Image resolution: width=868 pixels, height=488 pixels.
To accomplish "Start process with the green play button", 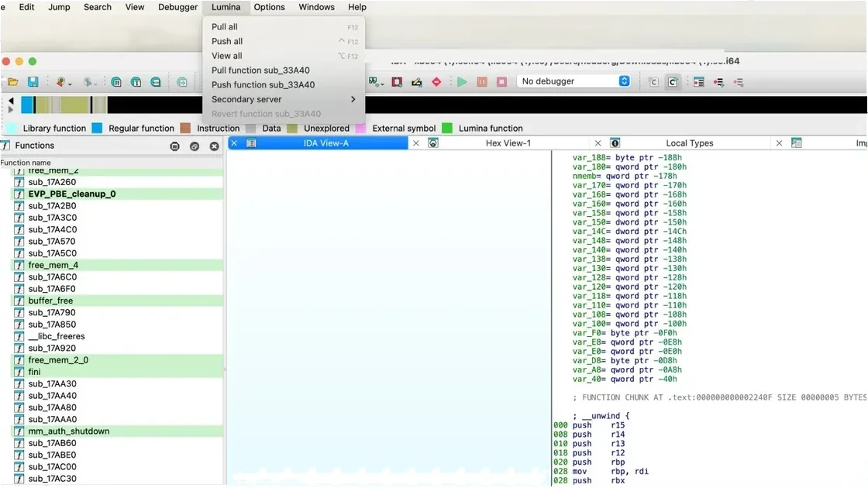I will [x=462, y=82].
